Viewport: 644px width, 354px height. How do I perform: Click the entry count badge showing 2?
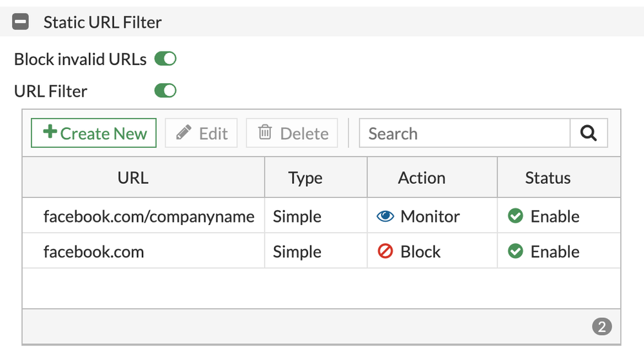(x=601, y=327)
